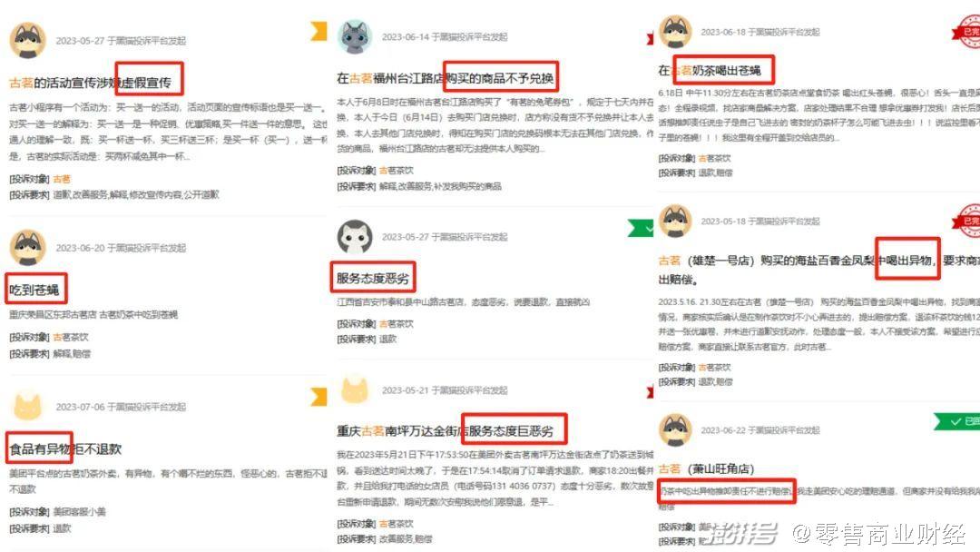This screenshot has width=980, height=552.
Task: Open the 在古茗奶茶喝出苍蝇 complaint
Action: [x=710, y=71]
